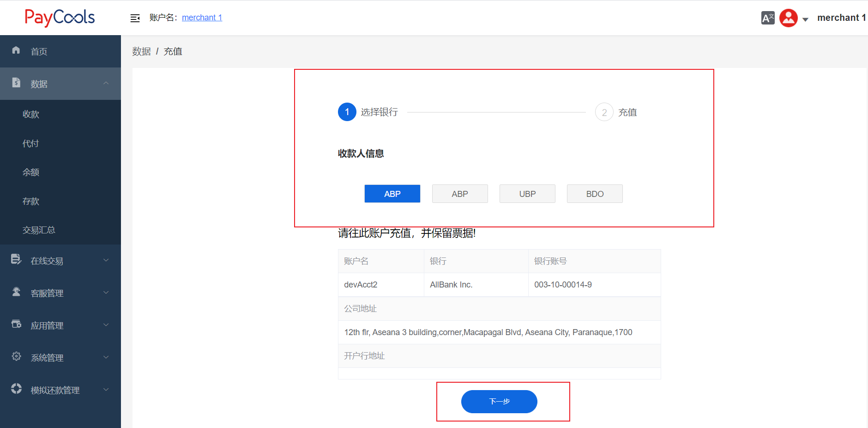
Task: Open the 收款 submenu item
Action: pyautogui.click(x=31, y=114)
